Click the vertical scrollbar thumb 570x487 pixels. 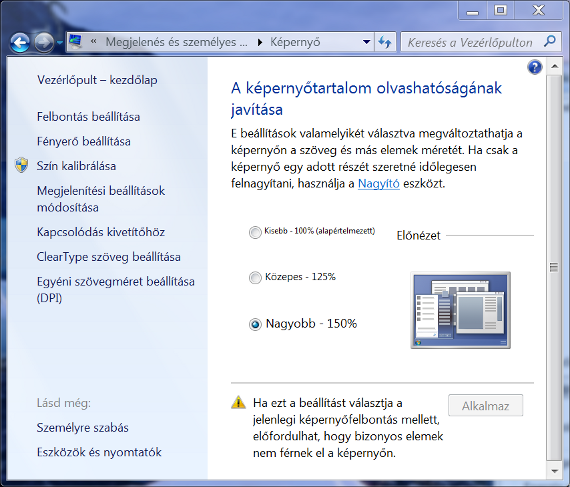[554, 268]
